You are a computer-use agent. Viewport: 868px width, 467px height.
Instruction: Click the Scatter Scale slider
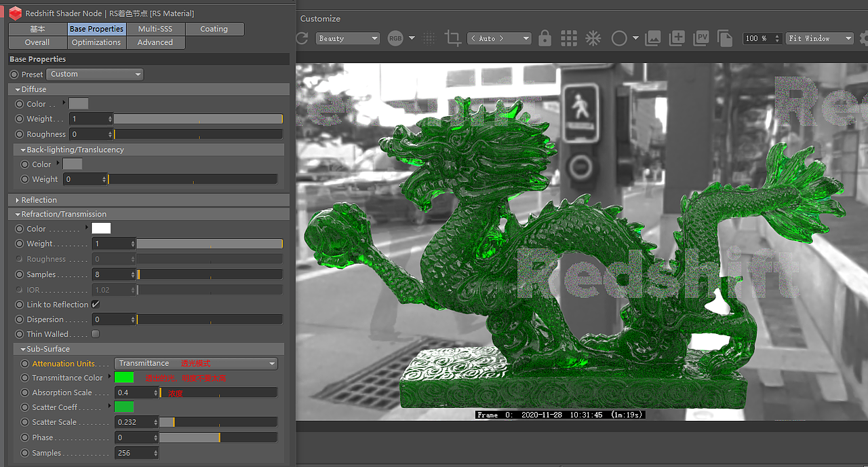[x=218, y=422]
